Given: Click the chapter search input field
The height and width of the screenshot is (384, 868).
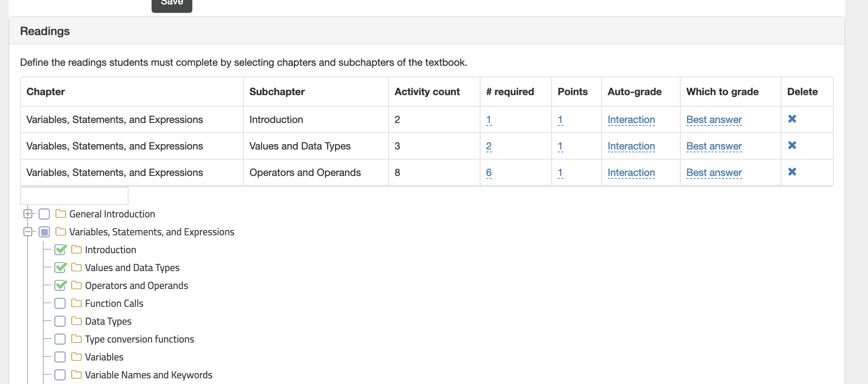Looking at the screenshot, I should [74, 196].
